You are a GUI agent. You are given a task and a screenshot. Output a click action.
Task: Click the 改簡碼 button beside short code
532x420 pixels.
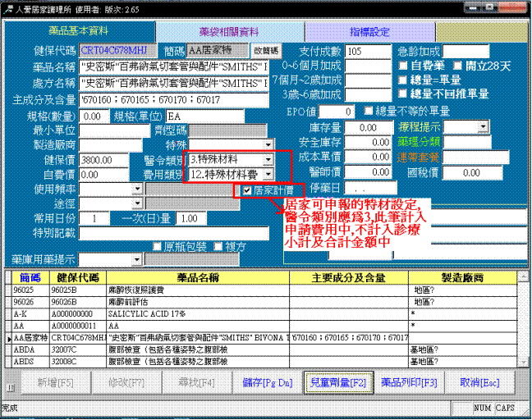(x=265, y=51)
